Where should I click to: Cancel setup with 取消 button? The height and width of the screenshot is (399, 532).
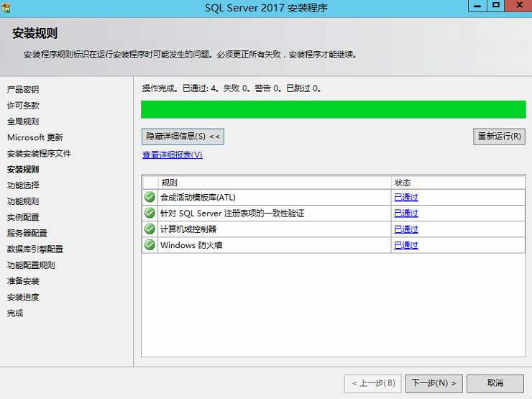pos(495,383)
